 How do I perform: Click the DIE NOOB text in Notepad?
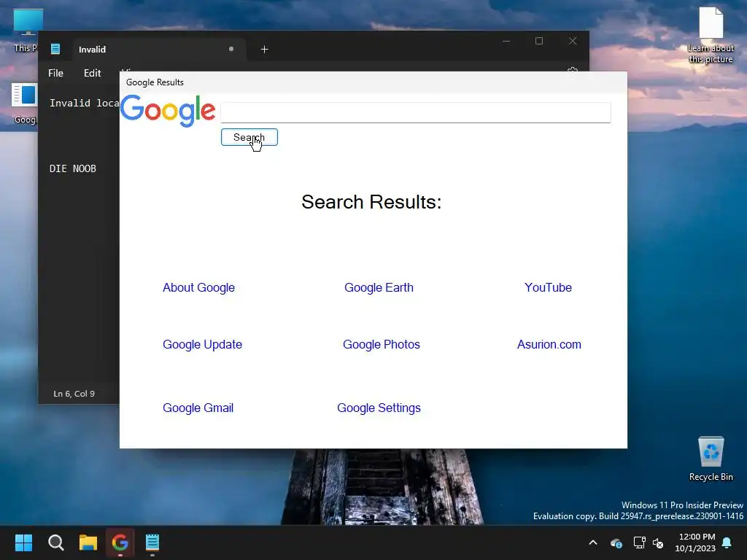point(73,168)
